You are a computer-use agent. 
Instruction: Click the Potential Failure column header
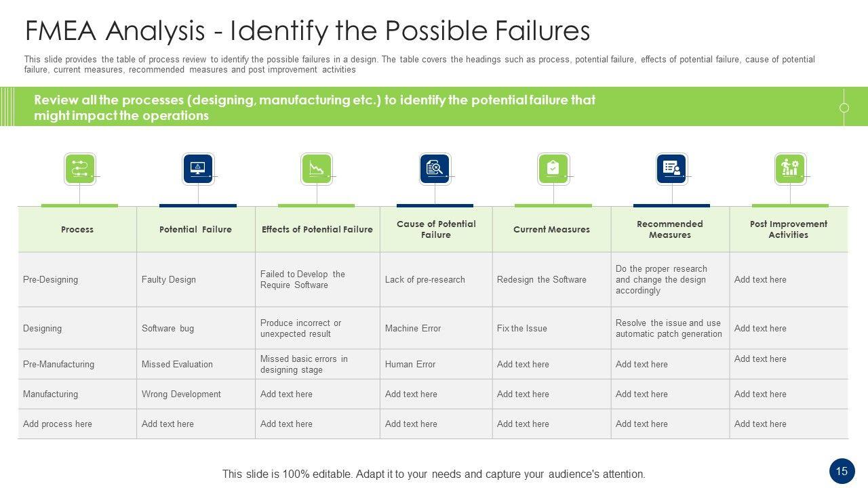click(x=195, y=230)
